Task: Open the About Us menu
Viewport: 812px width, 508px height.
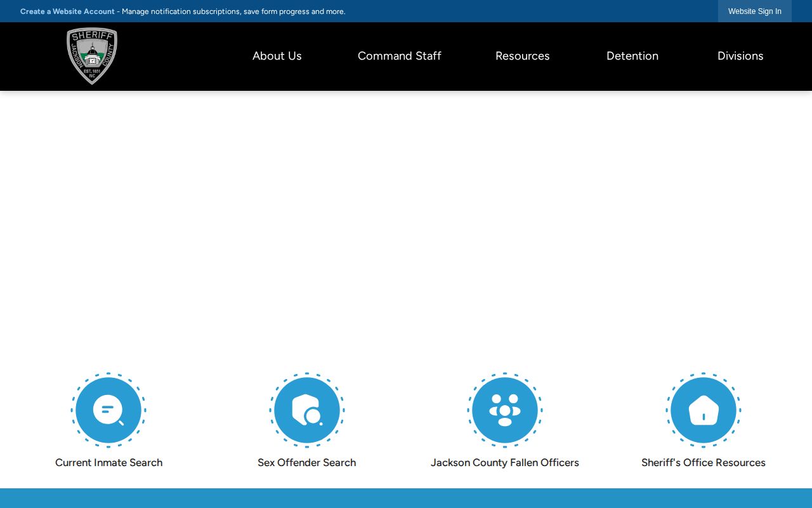Action: [277, 56]
